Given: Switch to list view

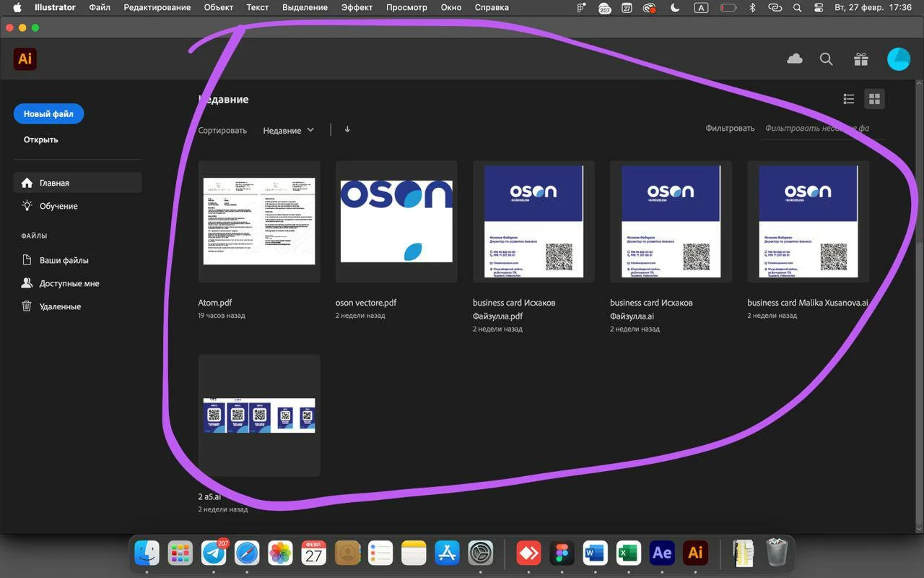Looking at the screenshot, I should 849,99.
